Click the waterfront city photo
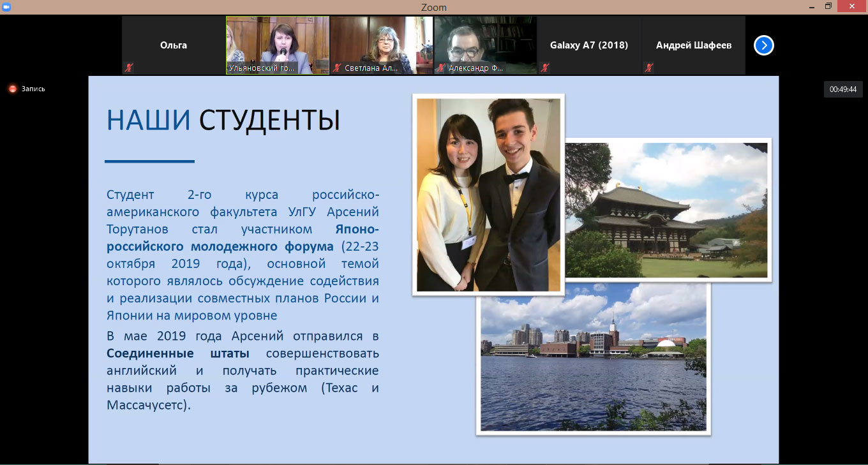Image resolution: width=868 pixels, height=465 pixels. pos(594,358)
